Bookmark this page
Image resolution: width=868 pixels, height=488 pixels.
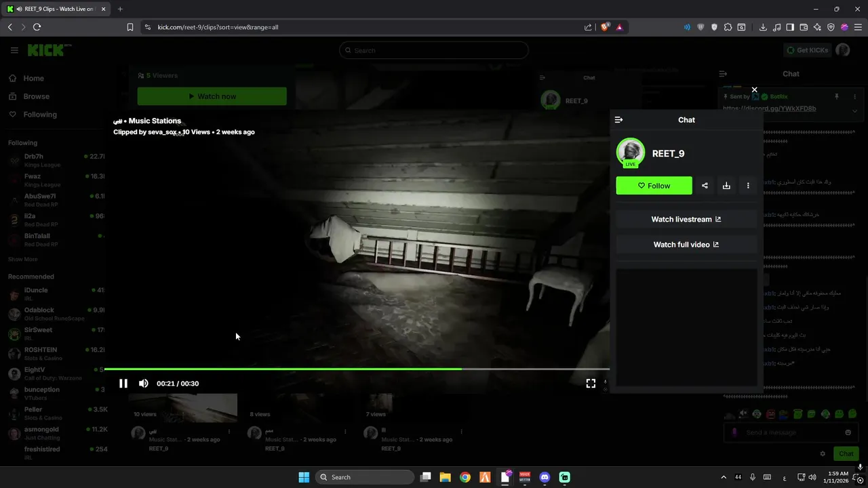(130, 27)
